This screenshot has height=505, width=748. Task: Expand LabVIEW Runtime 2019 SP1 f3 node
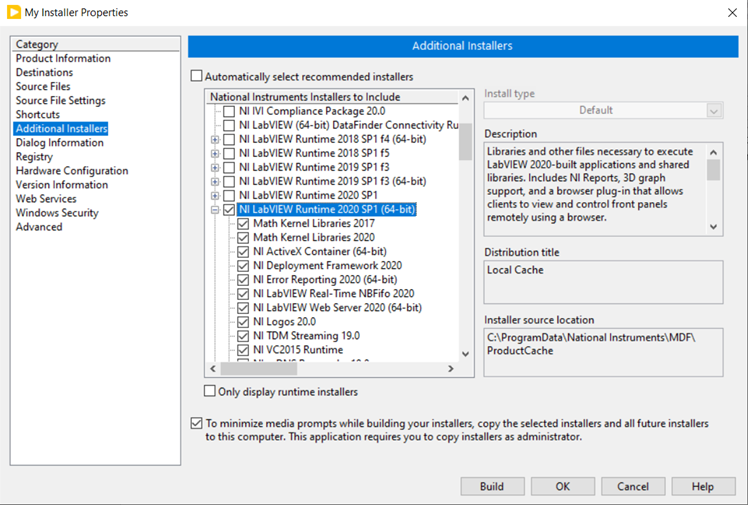coord(215,168)
